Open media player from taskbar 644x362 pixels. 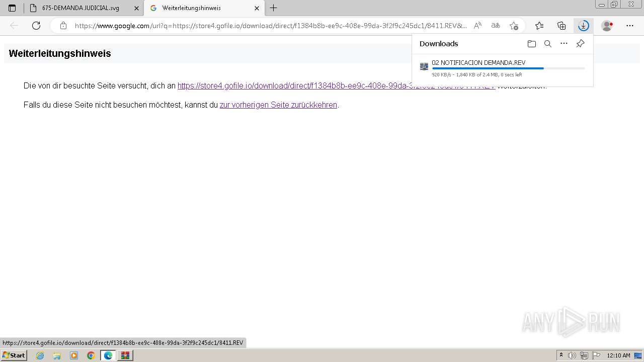pos(74,355)
